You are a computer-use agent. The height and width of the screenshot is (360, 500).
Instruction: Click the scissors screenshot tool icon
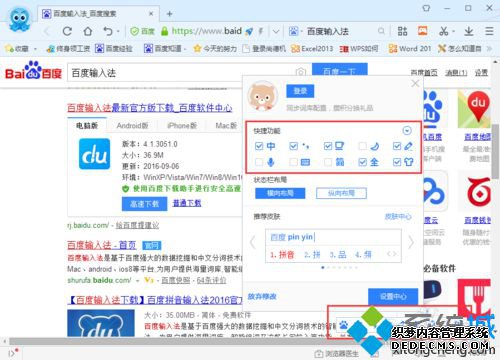point(444,31)
